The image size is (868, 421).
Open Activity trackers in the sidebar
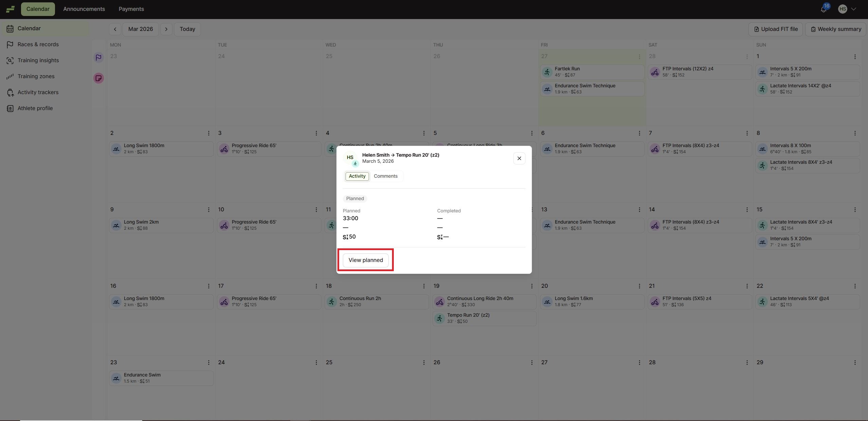[38, 92]
